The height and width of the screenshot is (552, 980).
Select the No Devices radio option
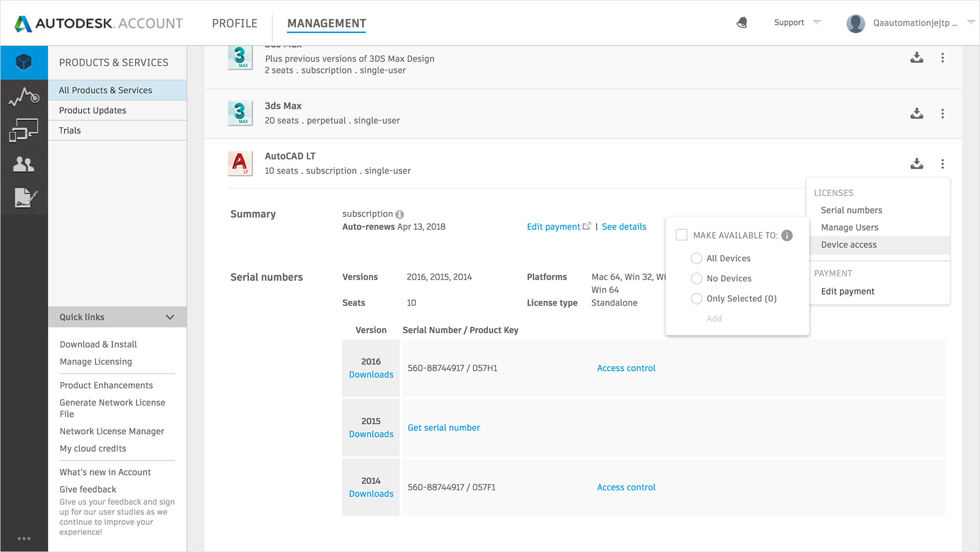(697, 278)
